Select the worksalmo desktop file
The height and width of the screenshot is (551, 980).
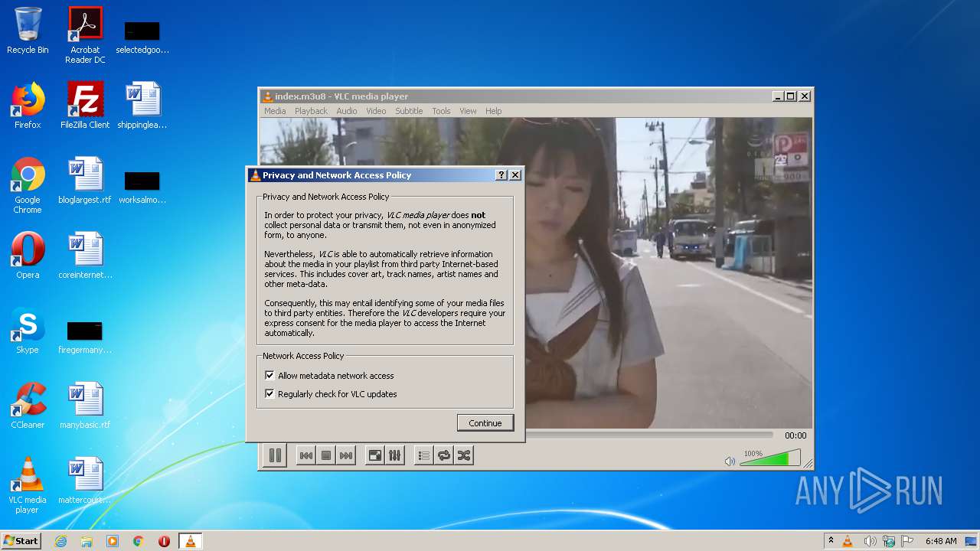pos(142,187)
